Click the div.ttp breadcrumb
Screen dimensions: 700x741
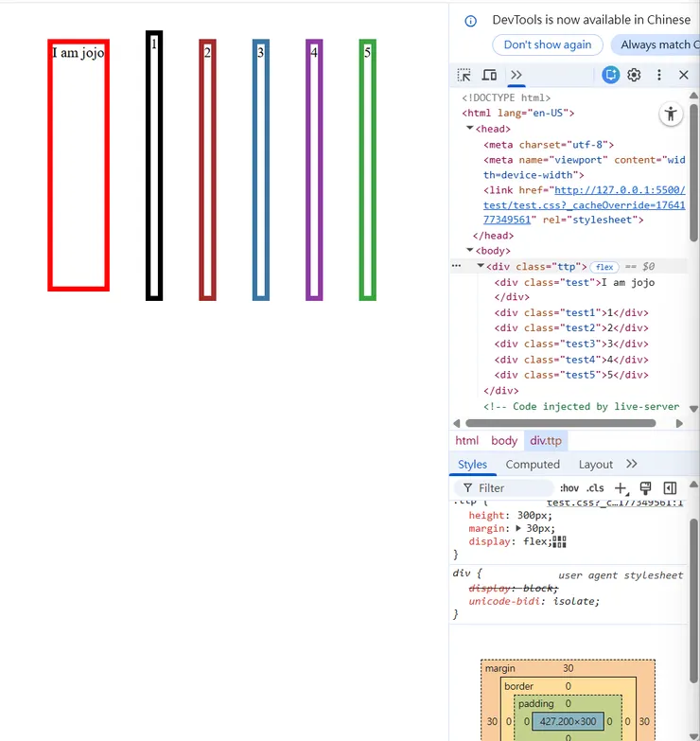(x=546, y=440)
